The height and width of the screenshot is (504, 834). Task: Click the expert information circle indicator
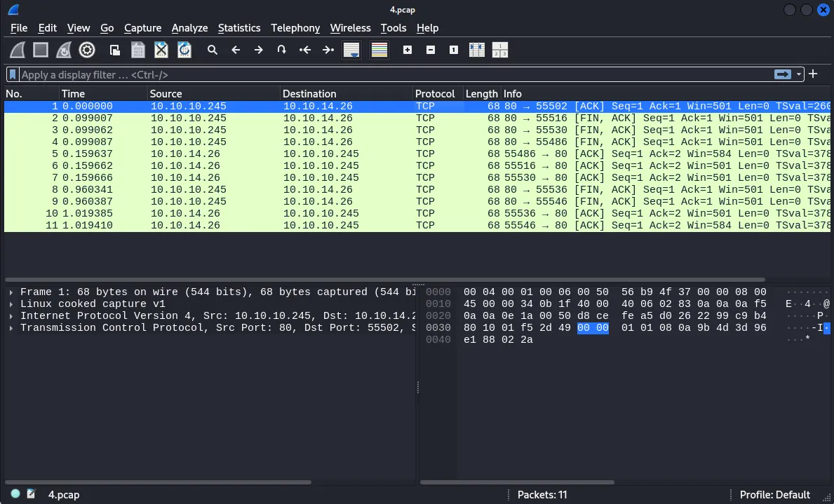[15, 494]
